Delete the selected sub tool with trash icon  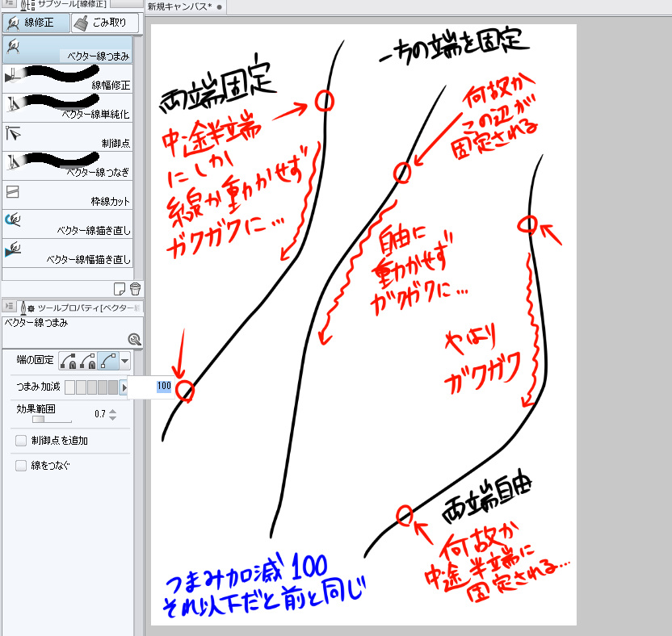coord(136,289)
